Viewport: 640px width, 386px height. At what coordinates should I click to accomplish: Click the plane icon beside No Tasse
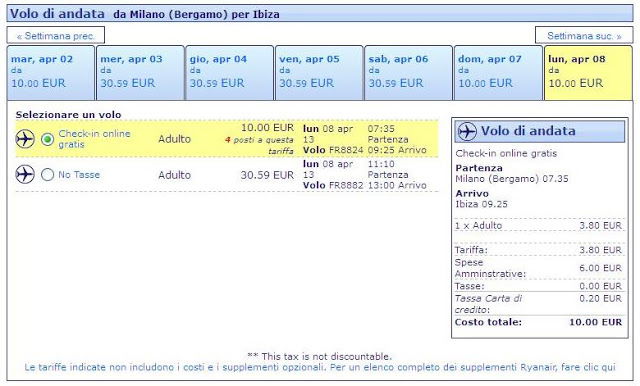click(x=25, y=175)
